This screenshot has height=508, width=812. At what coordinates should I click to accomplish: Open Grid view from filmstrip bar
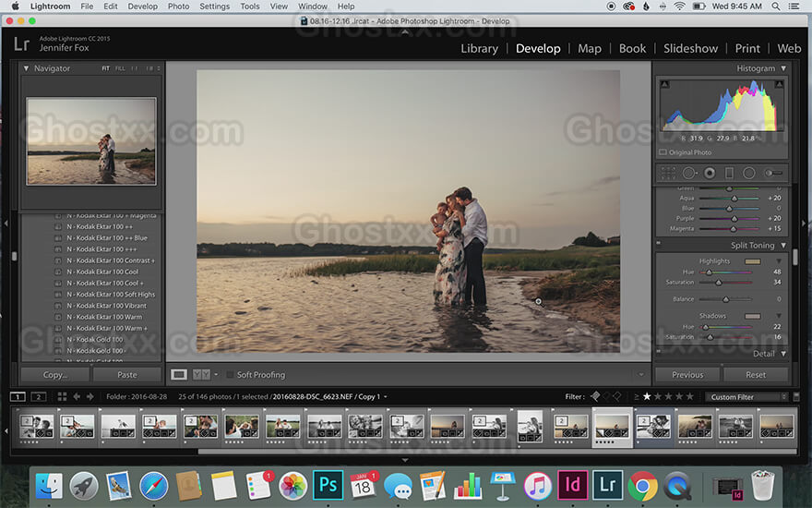(x=62, y=396)
